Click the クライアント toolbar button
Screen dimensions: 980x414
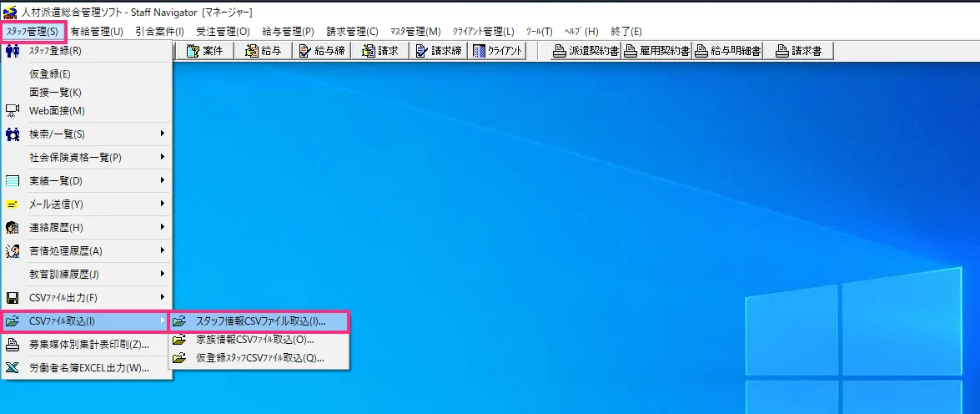pos(497,51)
